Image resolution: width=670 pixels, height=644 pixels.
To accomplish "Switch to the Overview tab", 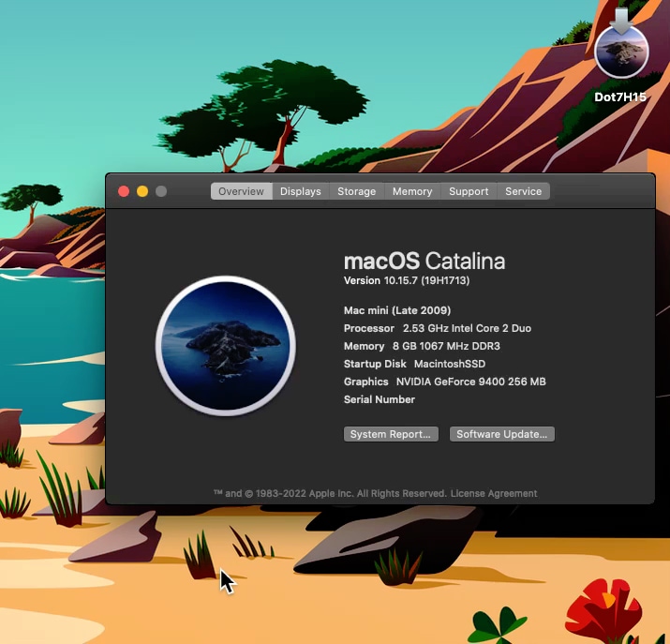I will pos(242,191).
